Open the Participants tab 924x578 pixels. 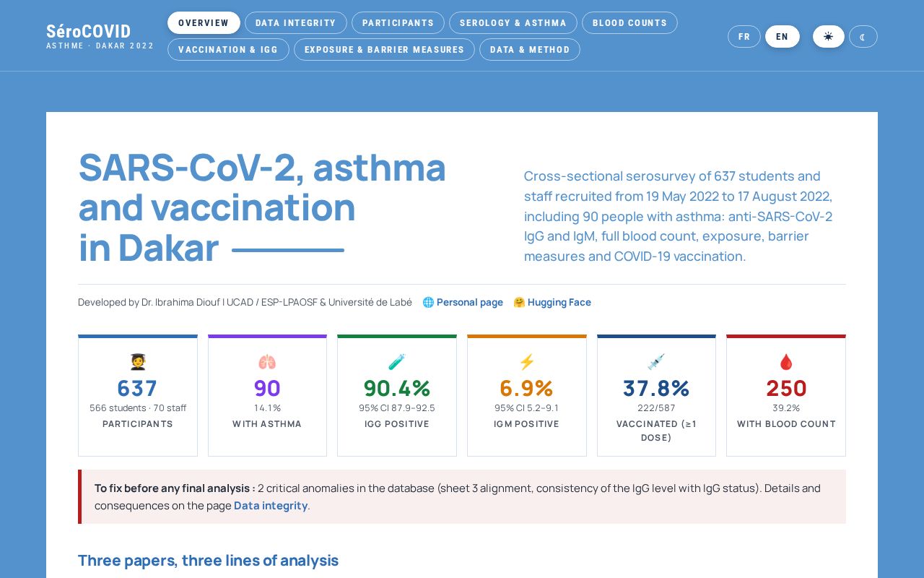pos(398,22)
